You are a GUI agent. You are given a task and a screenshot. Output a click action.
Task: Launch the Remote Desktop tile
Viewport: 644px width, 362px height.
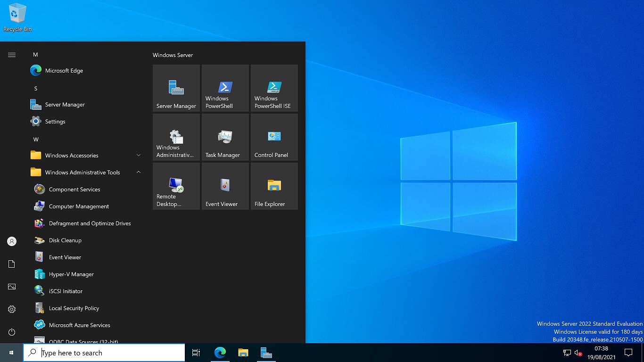176,186
